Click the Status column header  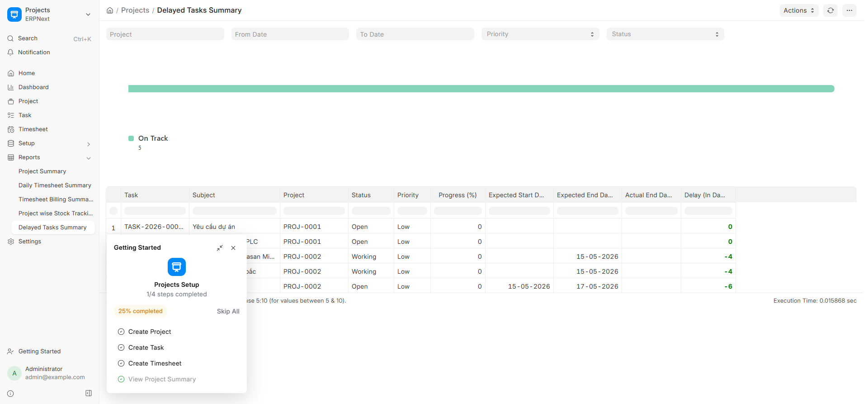click(x=371, y=195)
